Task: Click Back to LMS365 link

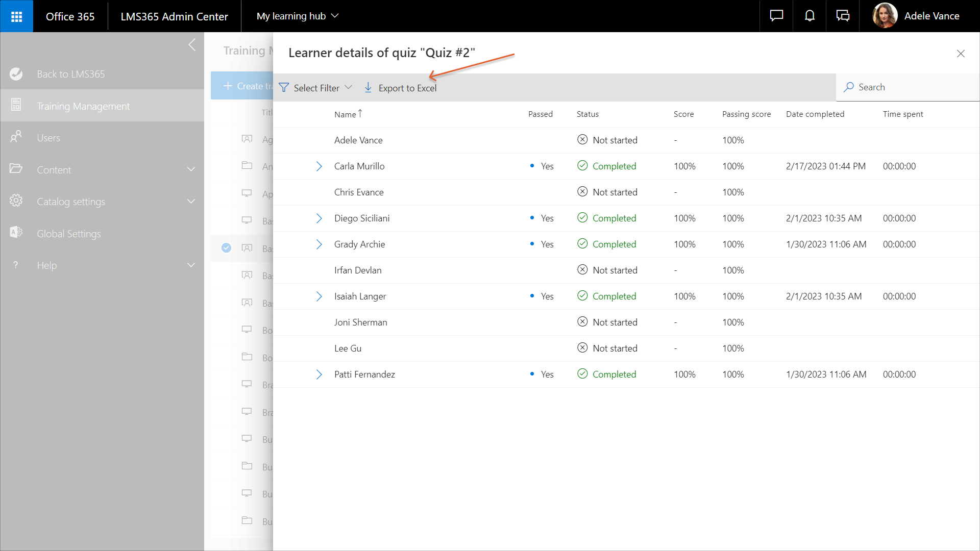Action: (x=70, y=74)
